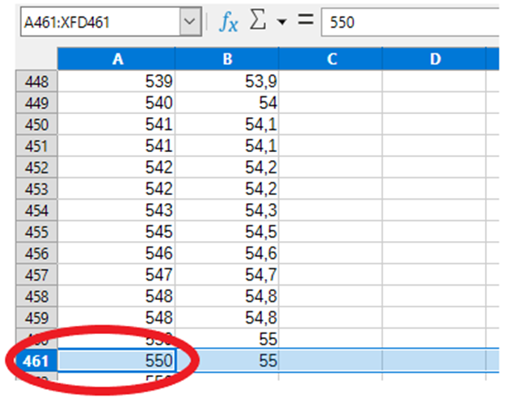The height and width of the screenshot is (402, 532).
Task: Click row header 461
Action: point(36,360)
